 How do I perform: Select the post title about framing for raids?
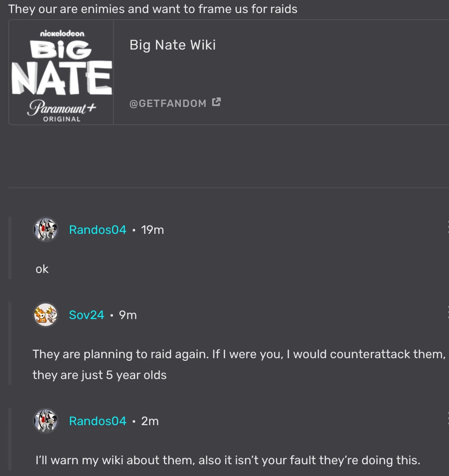point(153,9)
